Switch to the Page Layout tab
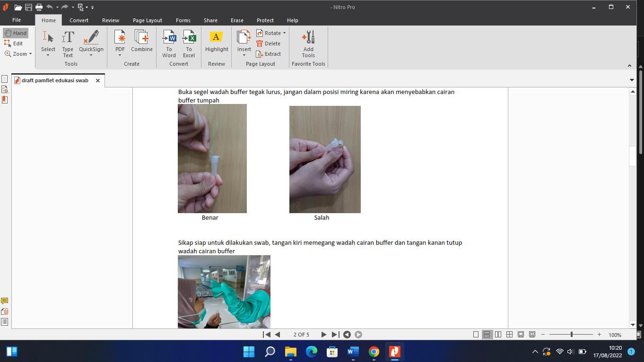The width and height of the screenshot is (644, 362). tap(148, 20)
